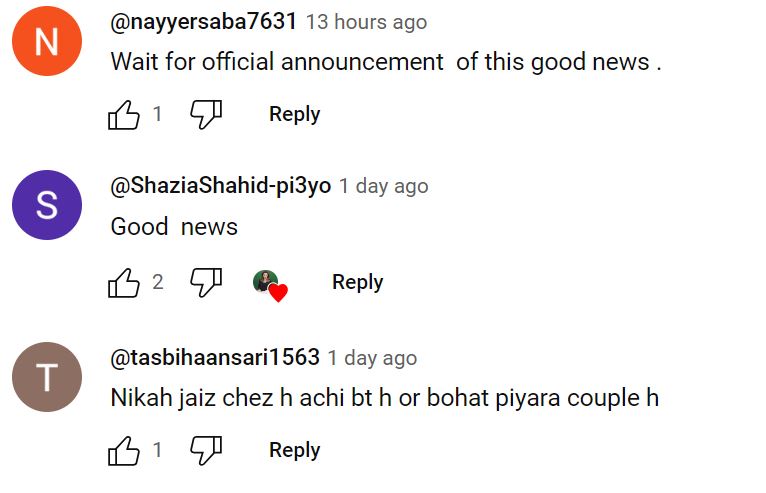Visit the @tasbihaansari1563 channel
Image resolution: width=766 pixels, height=493 pixels.
[x=215, y=358]
